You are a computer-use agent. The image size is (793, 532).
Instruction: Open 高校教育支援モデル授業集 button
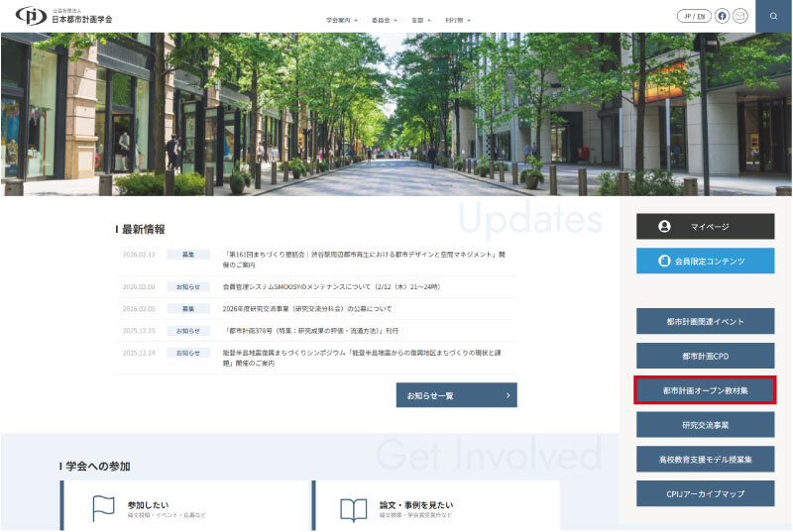pyautogui.click(x=705, y=460)
